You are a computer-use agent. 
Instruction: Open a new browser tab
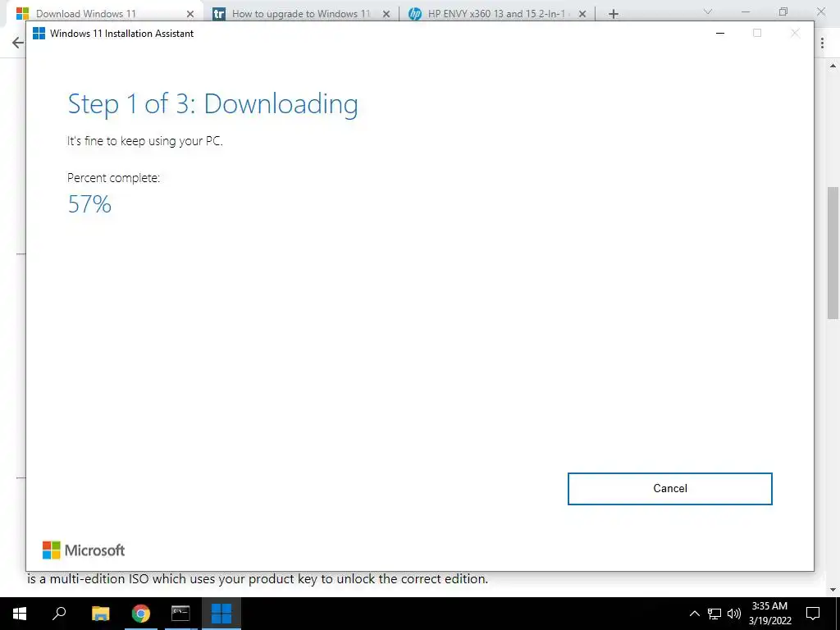614,14
